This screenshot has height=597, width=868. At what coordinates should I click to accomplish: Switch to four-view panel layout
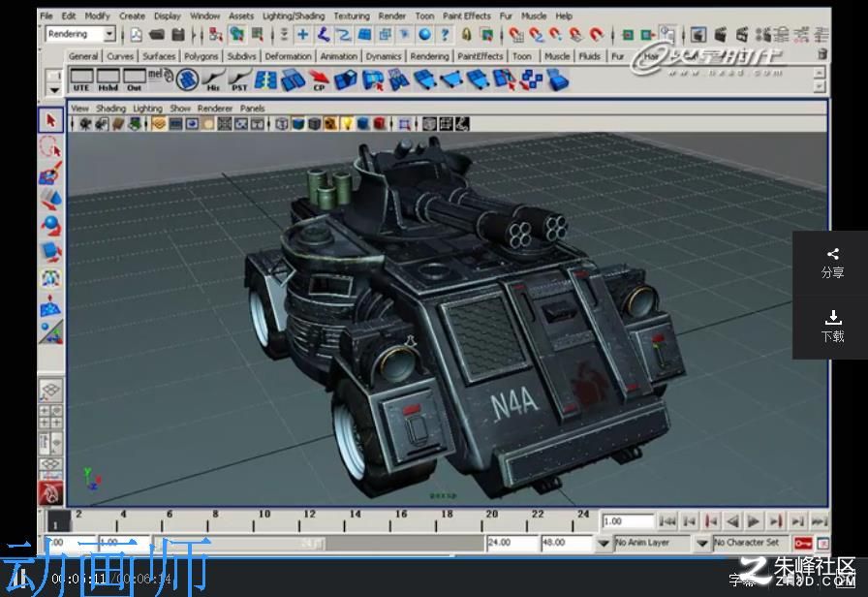50,417
